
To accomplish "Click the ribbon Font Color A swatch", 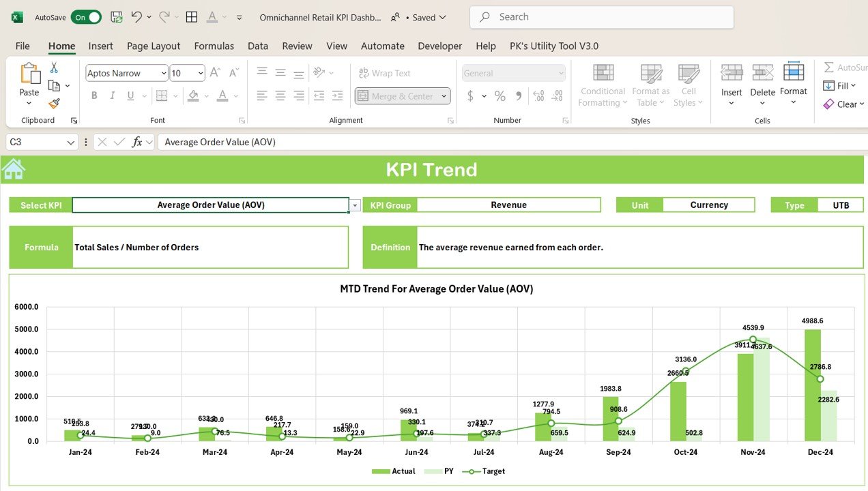I will click(222, 96).
